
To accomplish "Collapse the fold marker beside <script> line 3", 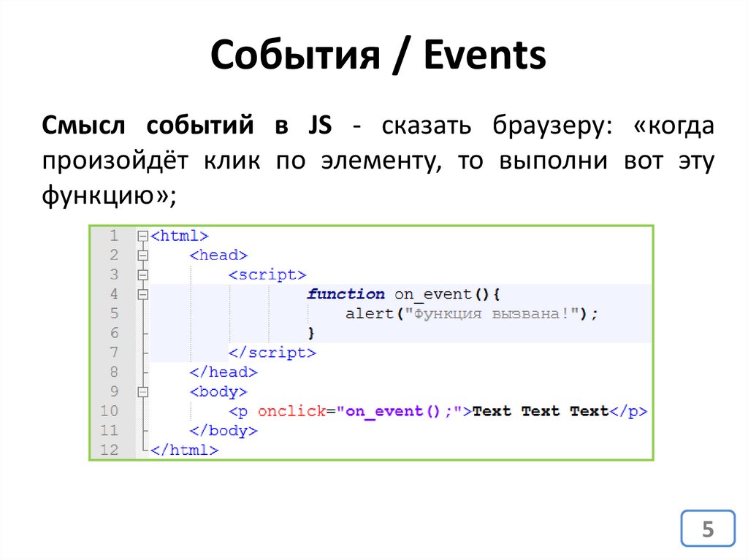I will [142, 275].
